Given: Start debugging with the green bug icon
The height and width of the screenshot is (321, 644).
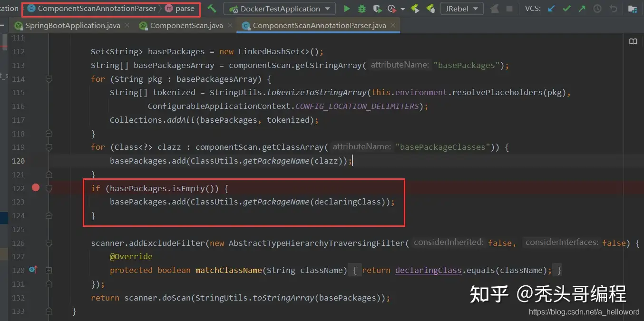Looking at the screenshot, I should (x=362, y=9).
